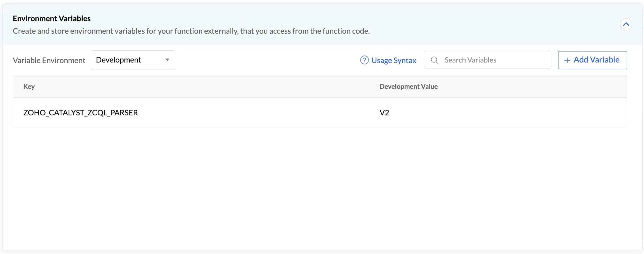Click the V2 value cell
The height and width of the screenshot is (254, 644).
(384, 113)
